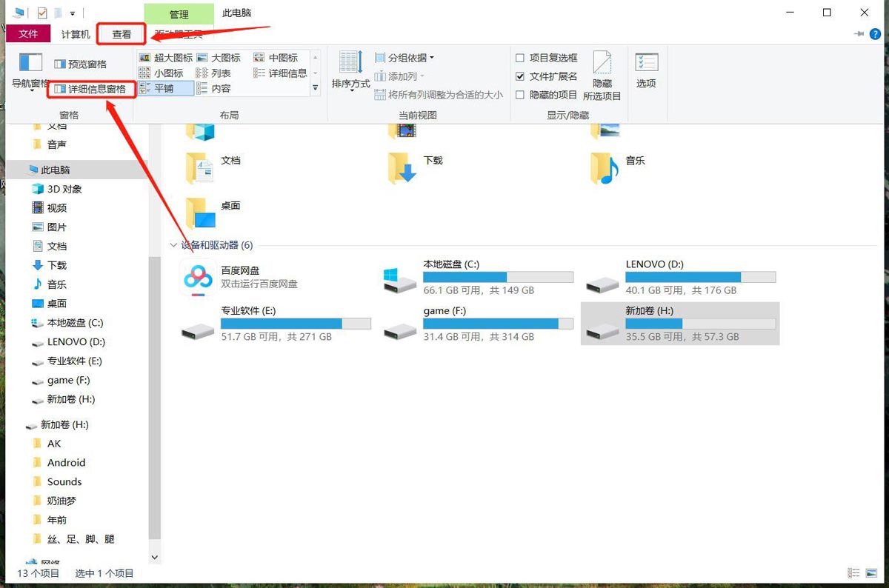Switch to 小图标 layout
The image size is (889, 588).
pyautogui.click(x=166, y=73)
